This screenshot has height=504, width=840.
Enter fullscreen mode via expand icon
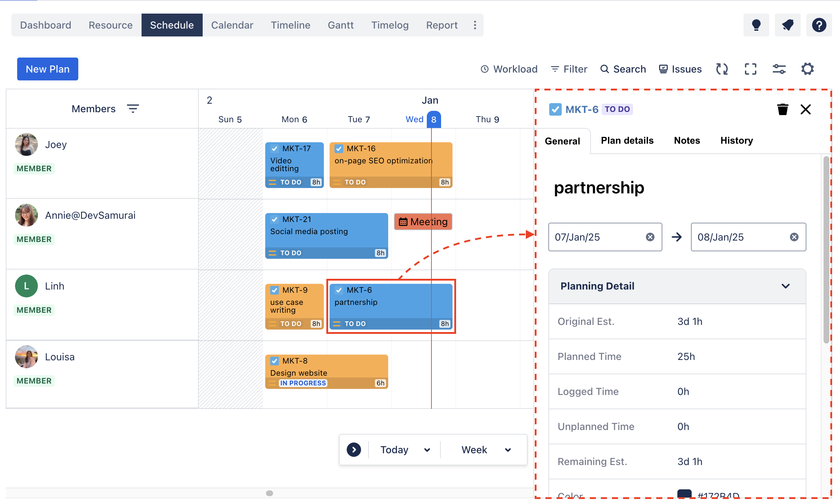click(750, 69)
